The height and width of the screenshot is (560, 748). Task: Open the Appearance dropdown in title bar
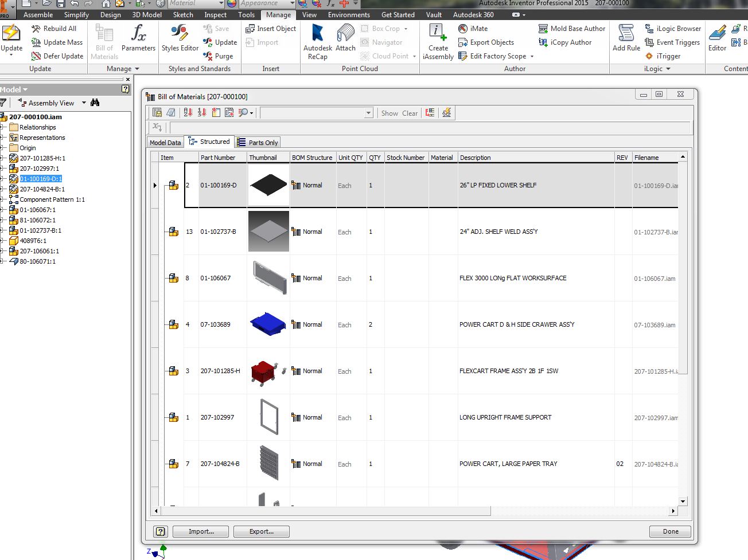pos(293,3)
